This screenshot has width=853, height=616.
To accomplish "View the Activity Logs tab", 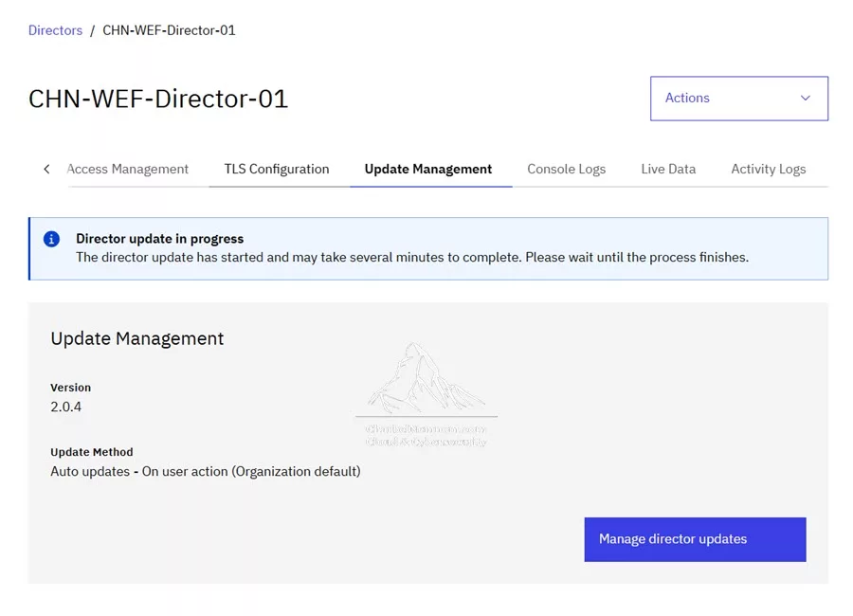I will (x=768, y=170).
